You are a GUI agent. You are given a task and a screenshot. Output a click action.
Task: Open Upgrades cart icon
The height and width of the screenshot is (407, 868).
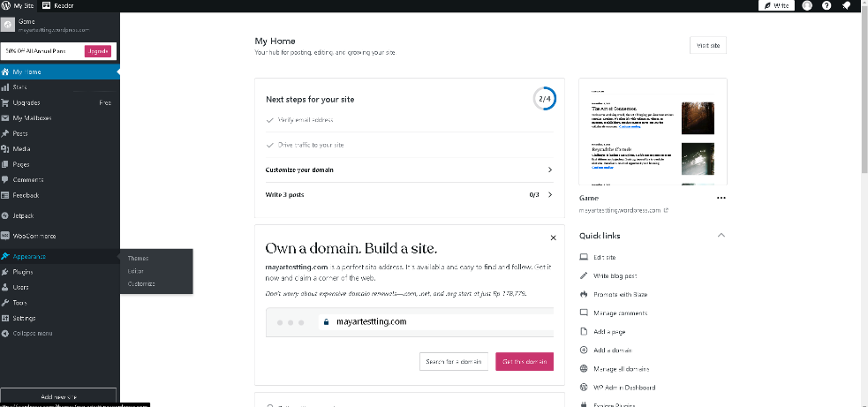point(5,103)
